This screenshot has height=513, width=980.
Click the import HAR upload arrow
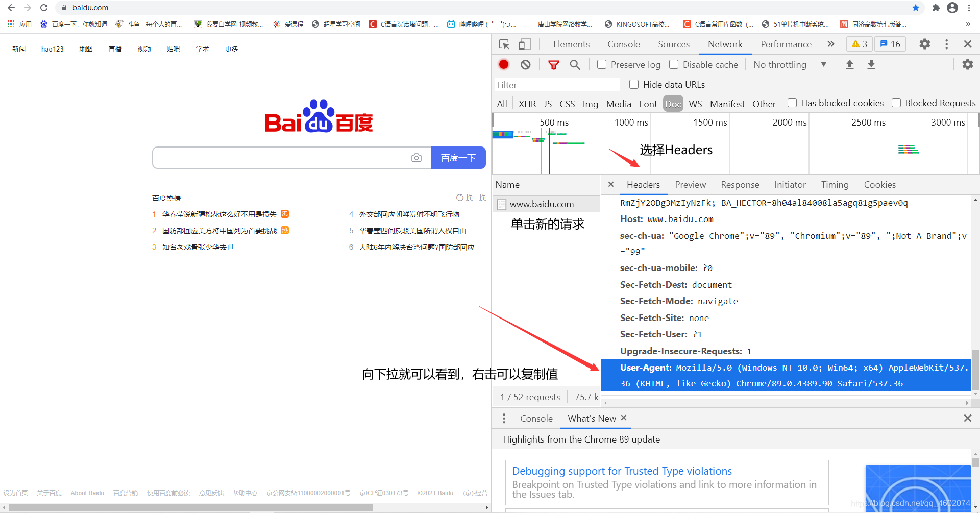click(850, 64)
